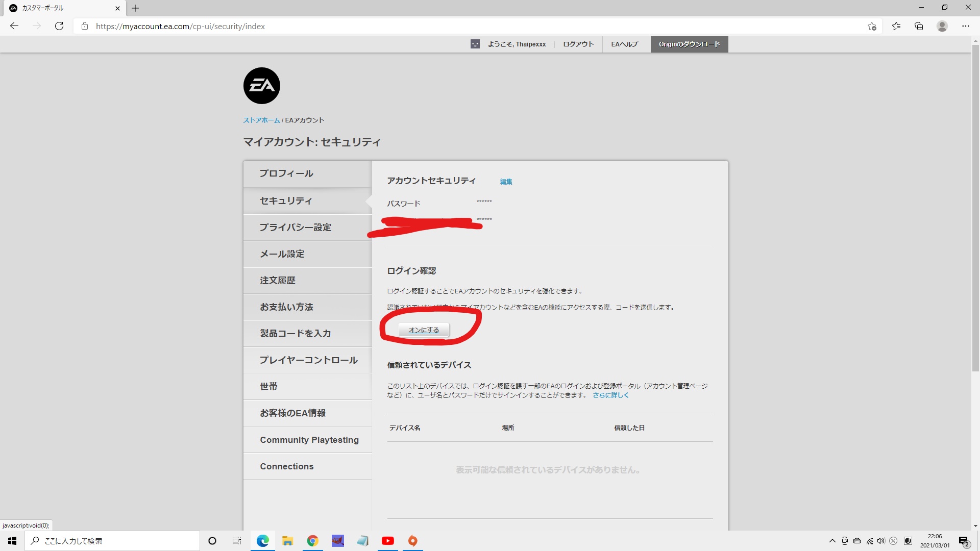Open プライバシー設定 section

[308, 228]
